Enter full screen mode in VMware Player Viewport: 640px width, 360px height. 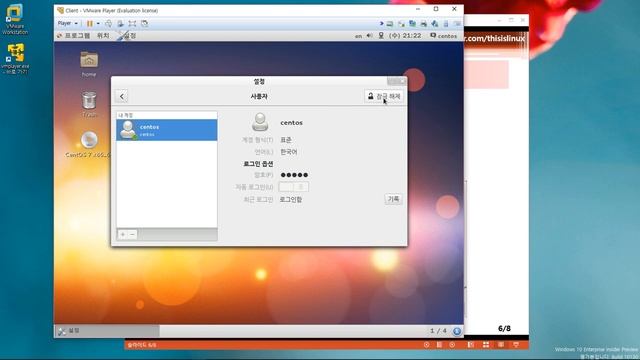132,24
